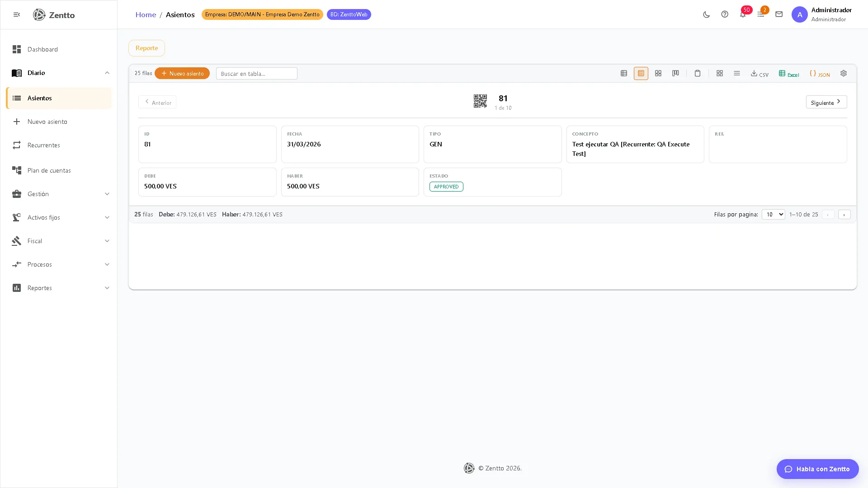Click the Tipo value GEN
Image resolution: width=868 pixels, height=488 pixels.
[436, 144]
